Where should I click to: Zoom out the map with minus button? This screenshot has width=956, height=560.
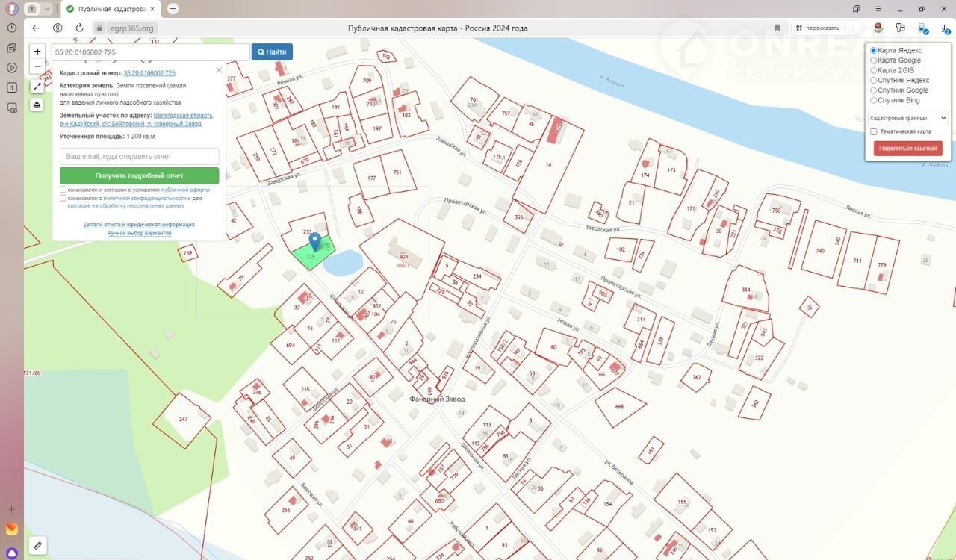[x=37, y=66]
